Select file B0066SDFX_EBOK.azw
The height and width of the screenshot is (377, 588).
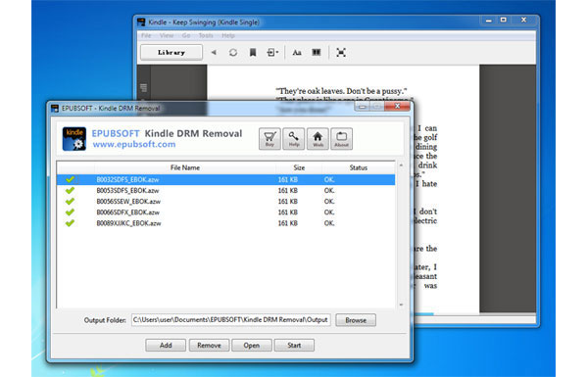[225, 212]
